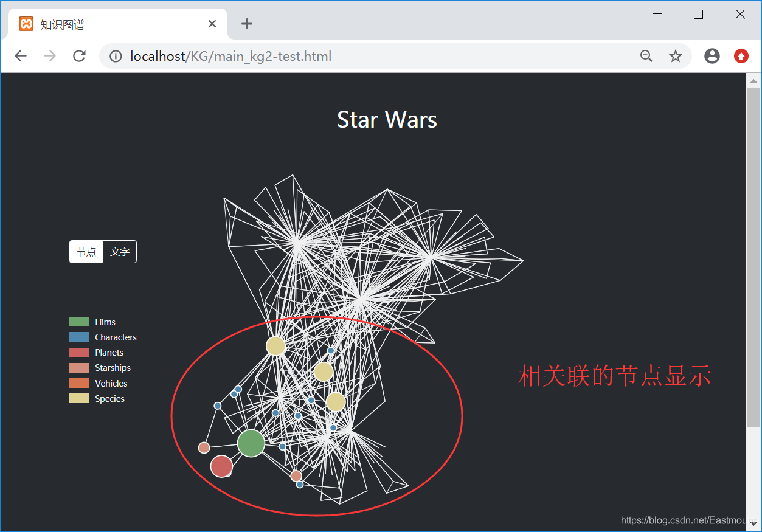
Task: Click the browser forward arrow
Action: coord(50,57)
